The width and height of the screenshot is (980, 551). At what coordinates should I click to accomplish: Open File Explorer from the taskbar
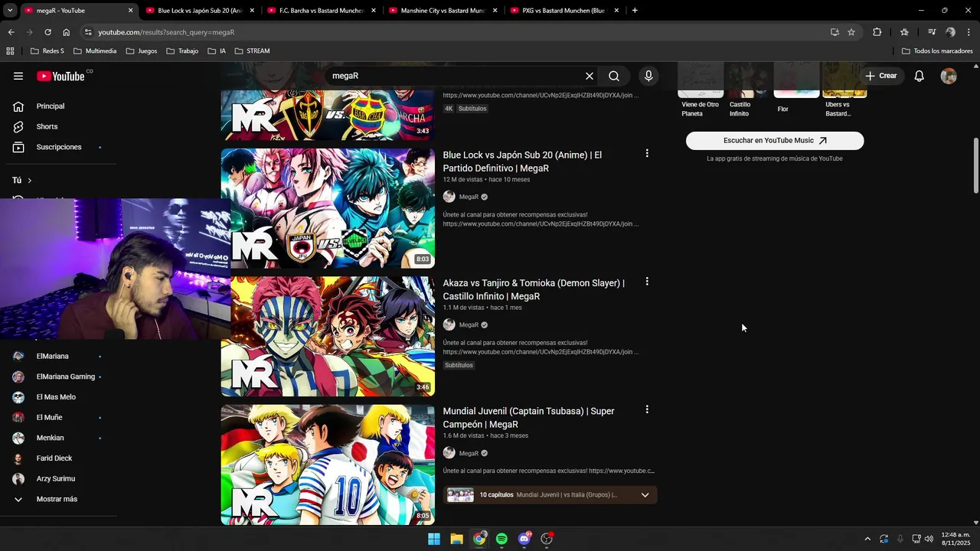pyautogui.click(x=456, y=539)
